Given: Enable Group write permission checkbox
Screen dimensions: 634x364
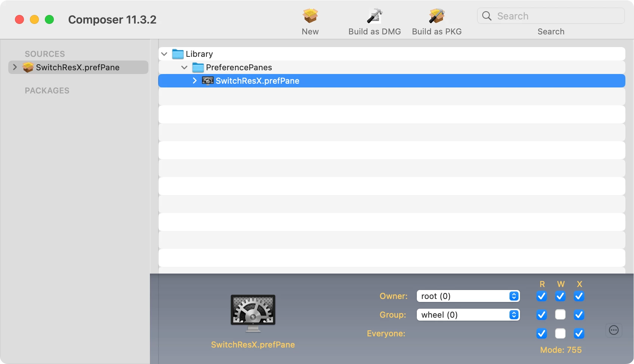Looking at the screenshot, I should (560, 315).
